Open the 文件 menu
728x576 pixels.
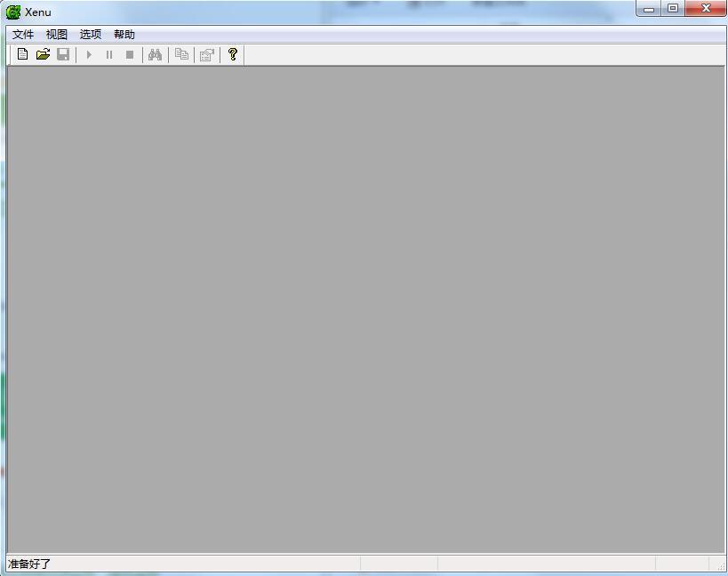[x=23, y=35]
